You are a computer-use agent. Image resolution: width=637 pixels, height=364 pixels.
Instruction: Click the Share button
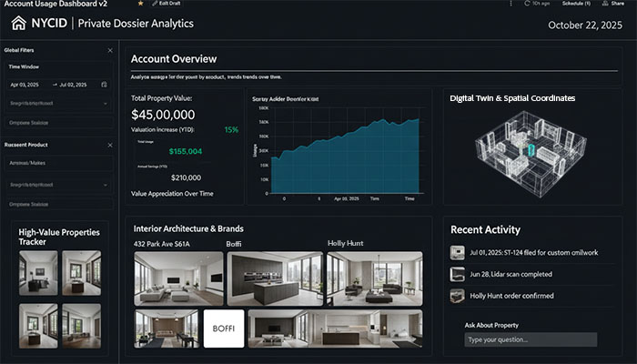pos(614,5)
